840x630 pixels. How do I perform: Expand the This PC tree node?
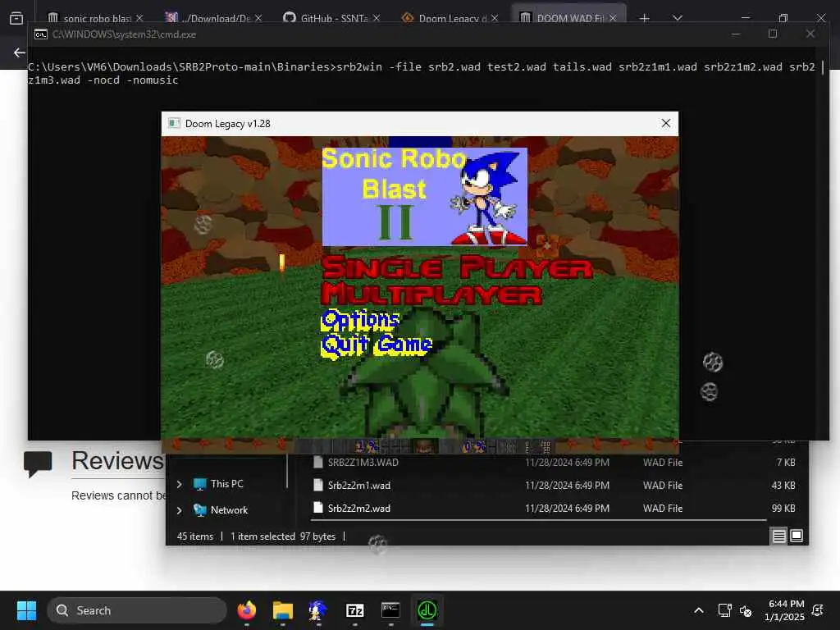coord(180,484)
